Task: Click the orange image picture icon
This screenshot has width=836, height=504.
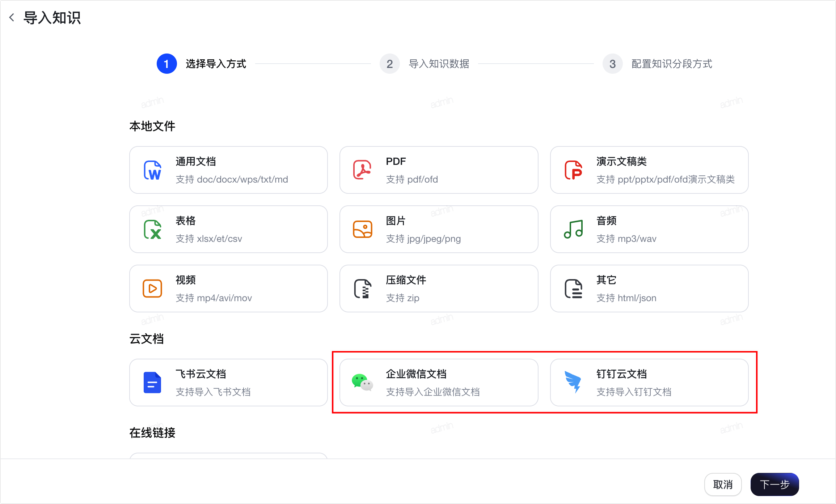Action: 362,229
